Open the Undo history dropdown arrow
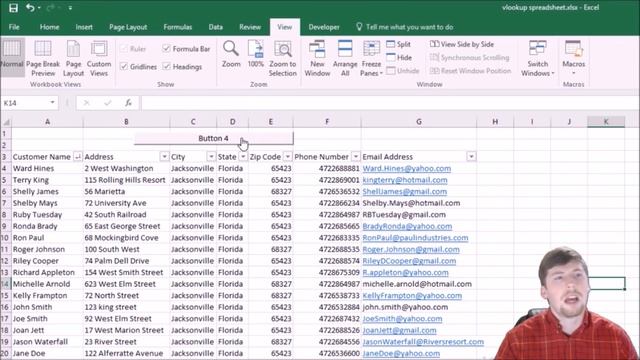Image resolution: width=640 pixels, height=360 pixels. (39, 8)
